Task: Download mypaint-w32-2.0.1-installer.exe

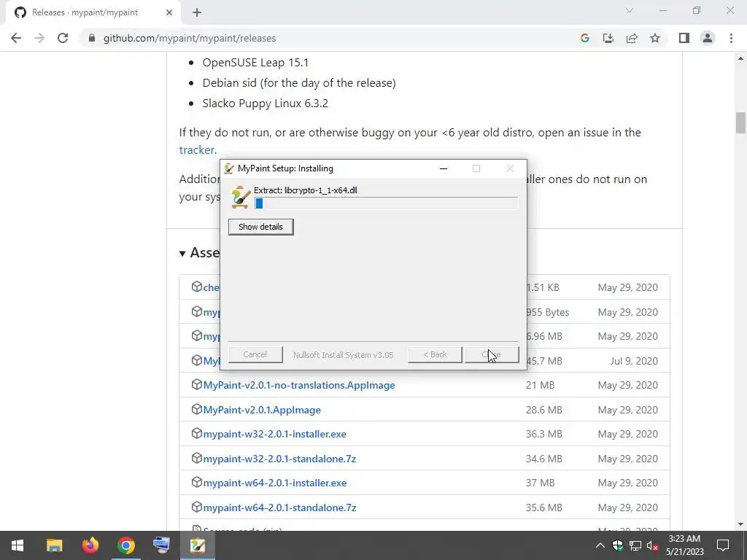Action: pos(275,435)
